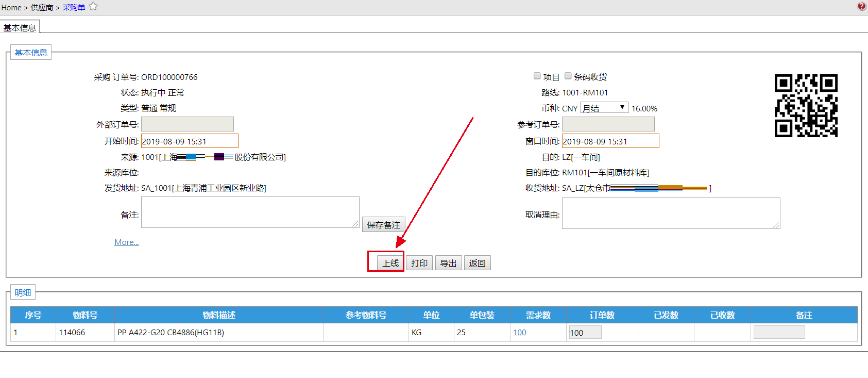Screen dimensions: 868x378
Task: Click the row 备注 input in table
Action: tap(779, 333)
